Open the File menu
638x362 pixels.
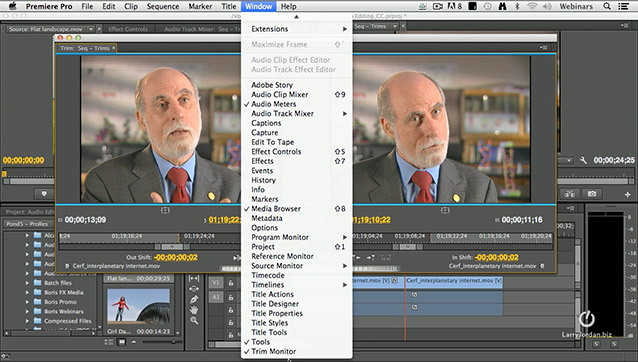point(87,6)
